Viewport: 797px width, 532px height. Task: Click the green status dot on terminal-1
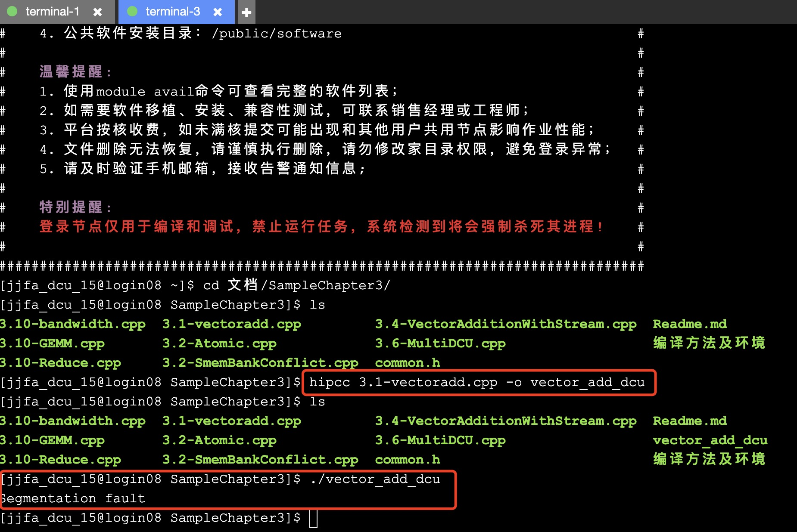tap(12, 12)
